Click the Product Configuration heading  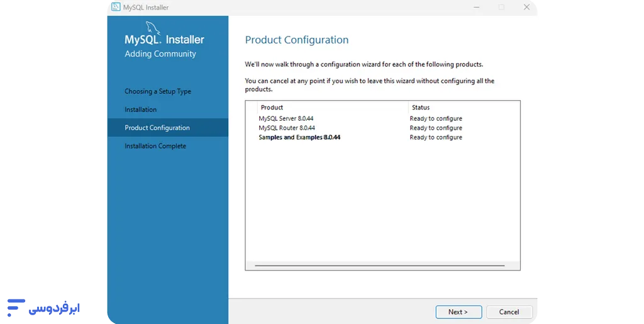click(297, 40)
